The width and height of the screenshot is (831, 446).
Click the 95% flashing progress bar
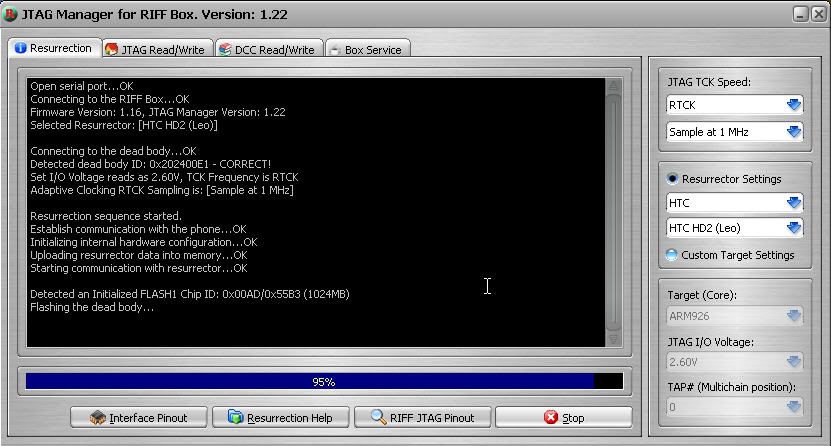tap(324, 381)
